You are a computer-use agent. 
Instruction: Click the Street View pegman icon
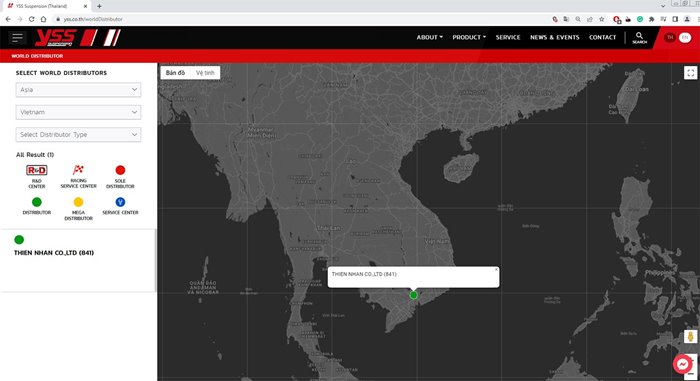tap(691, 336)
